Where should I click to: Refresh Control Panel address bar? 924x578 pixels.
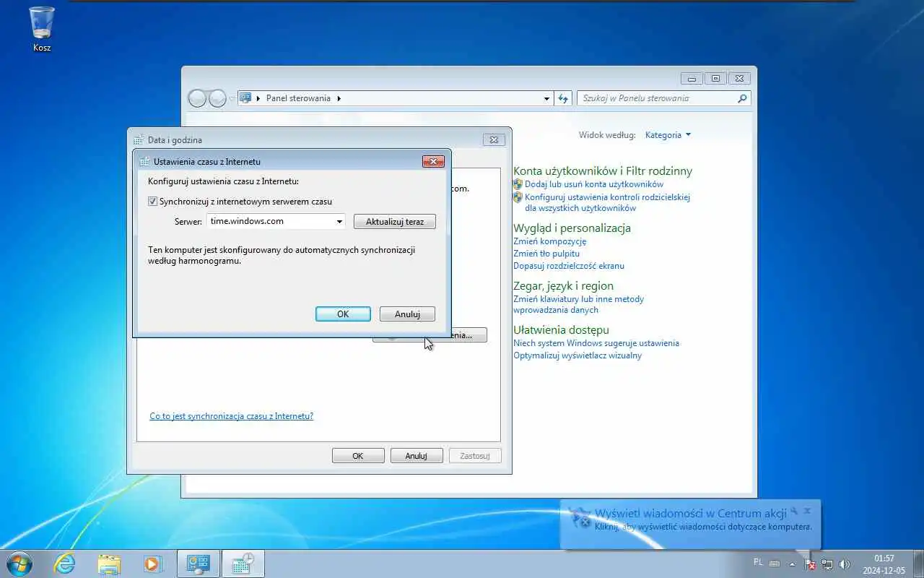[564, 98]
